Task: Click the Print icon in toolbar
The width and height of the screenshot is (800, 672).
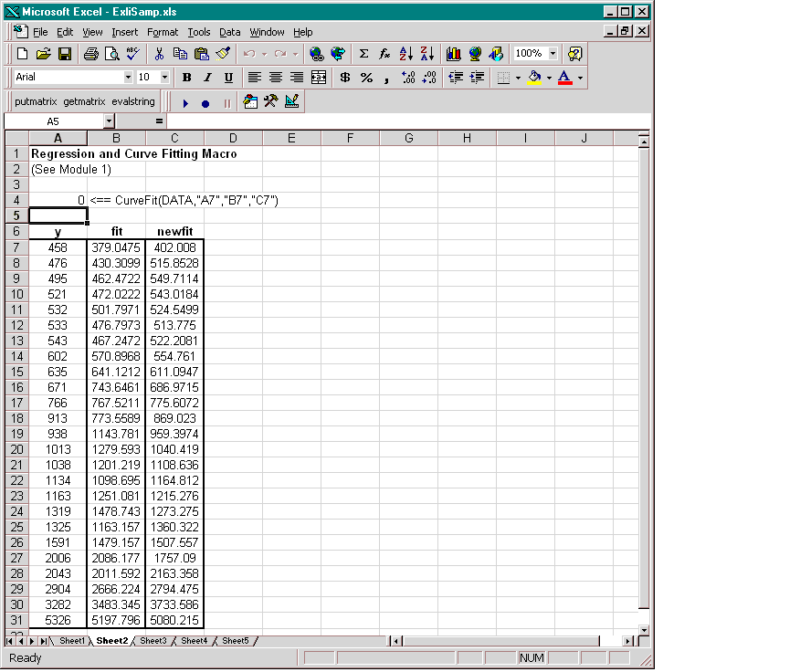Action: click(91, 54)
